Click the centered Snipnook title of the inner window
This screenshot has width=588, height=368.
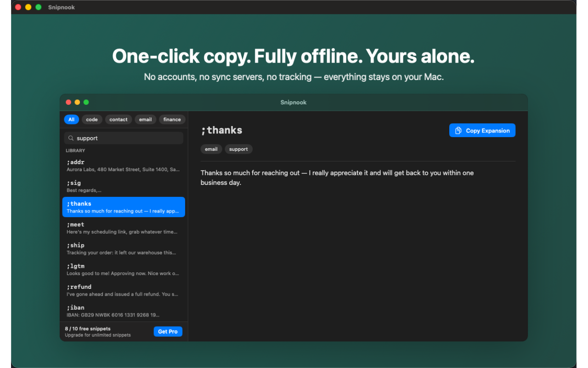click(x=294, y=102)
